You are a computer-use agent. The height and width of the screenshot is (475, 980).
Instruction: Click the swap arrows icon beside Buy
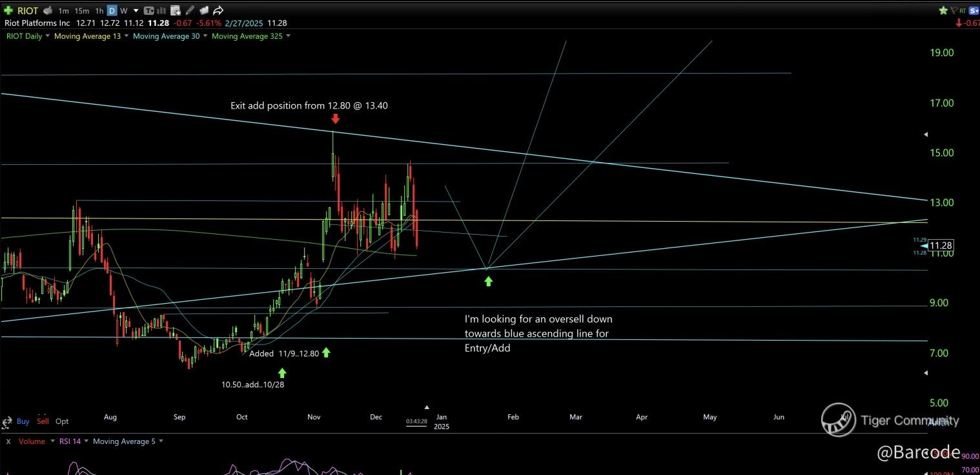[7, 422]
